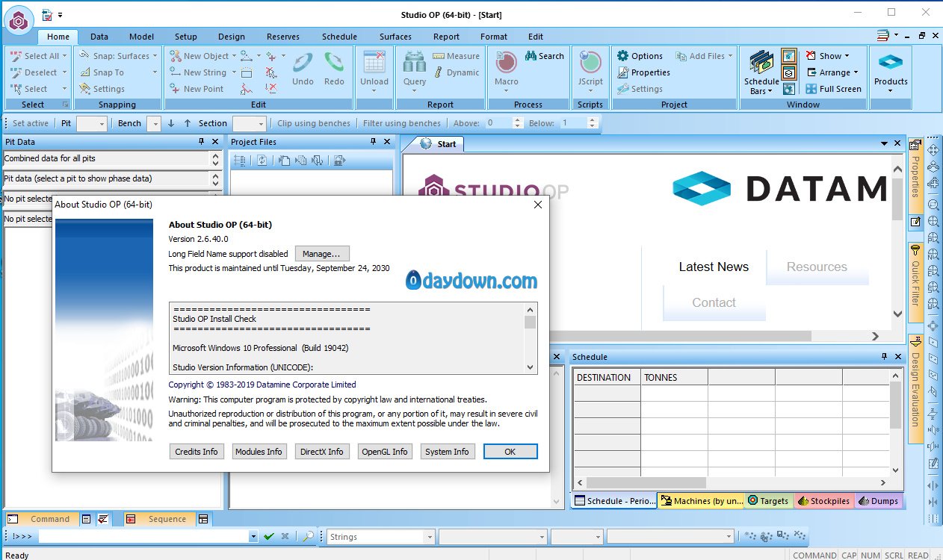Click the Datamine application logo button
This screenshot has width=943, height=560.
19,19
